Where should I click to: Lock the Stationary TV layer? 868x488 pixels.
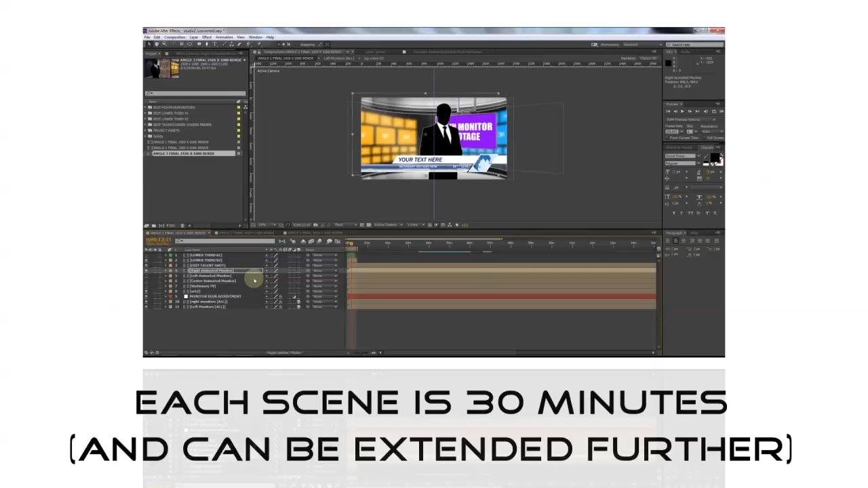point(162,285)
